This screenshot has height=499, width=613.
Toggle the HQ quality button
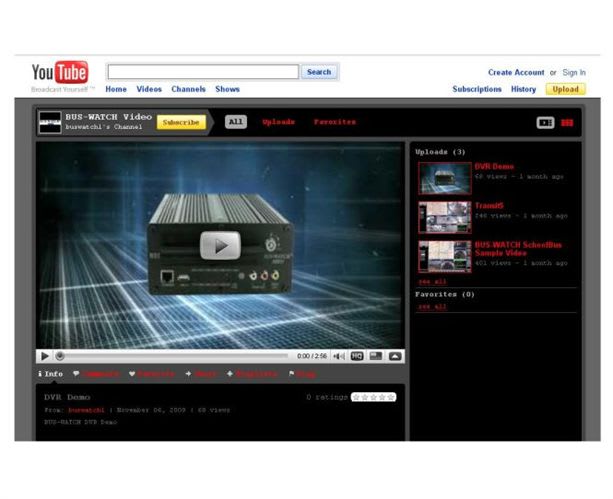coord(357,356)
